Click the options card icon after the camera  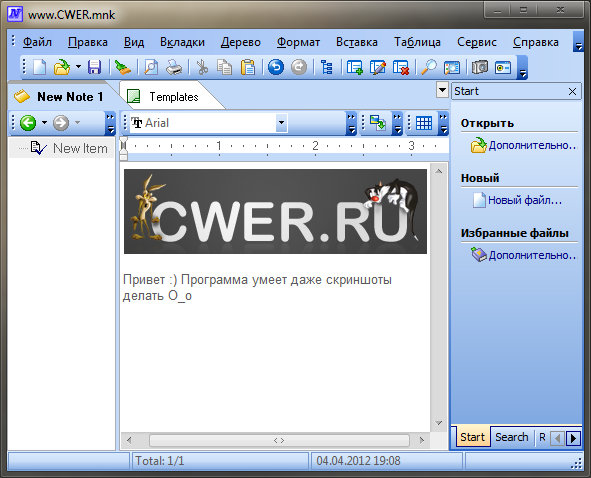point(503,68)
